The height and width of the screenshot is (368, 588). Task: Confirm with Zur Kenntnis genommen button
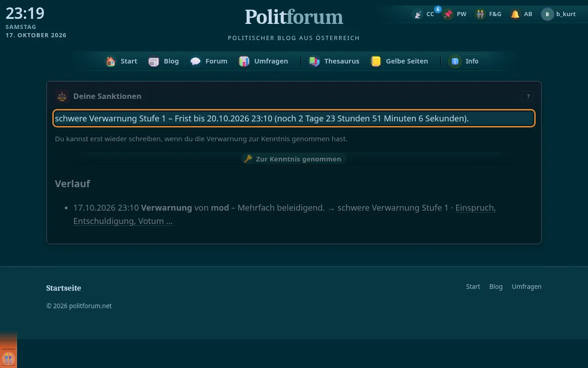coord(294,159)
